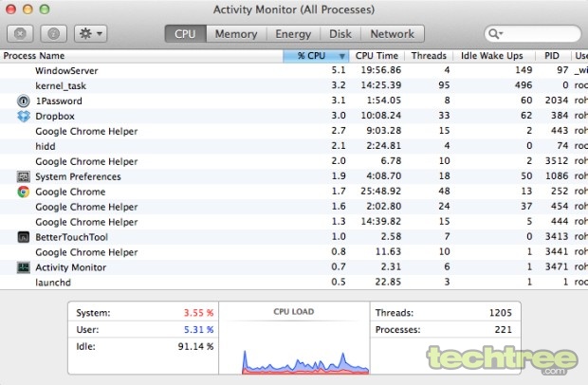Sort by the Threads column
Screen dimensions: 588x385
(429, 56)
